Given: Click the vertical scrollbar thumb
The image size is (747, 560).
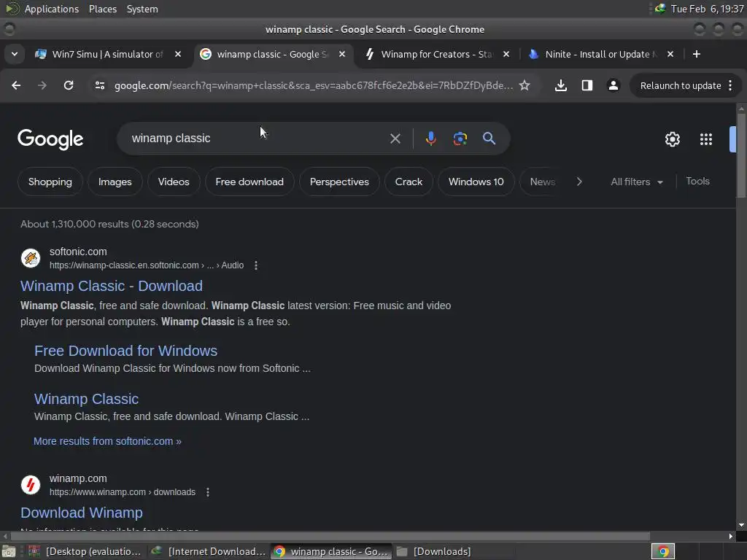Looking at the screenshot, I should click(x=741, y=155).
